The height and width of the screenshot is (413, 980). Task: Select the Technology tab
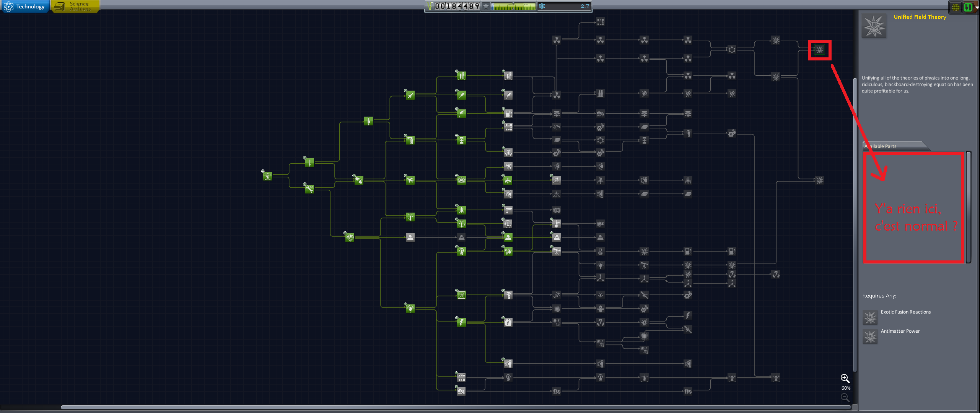[25, 6]
